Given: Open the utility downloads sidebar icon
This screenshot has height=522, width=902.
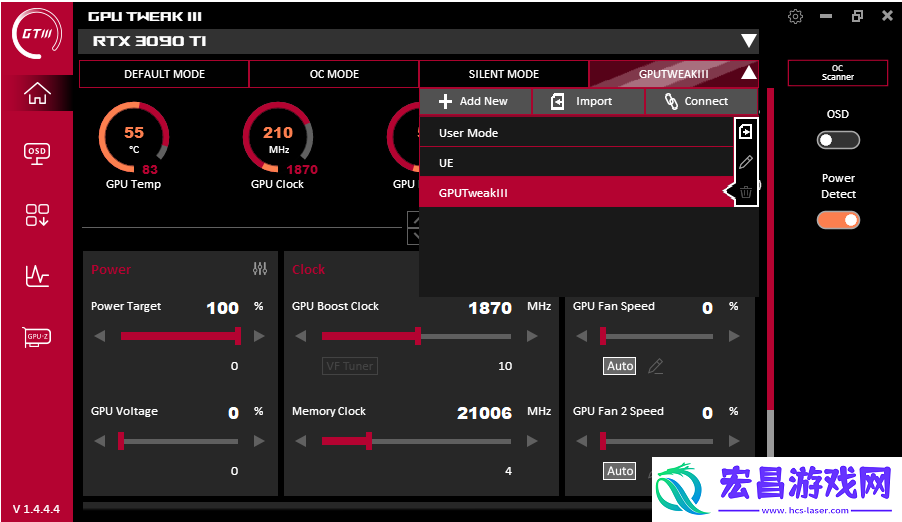Looking at the screenshot, I should click(x=37, y=215).
